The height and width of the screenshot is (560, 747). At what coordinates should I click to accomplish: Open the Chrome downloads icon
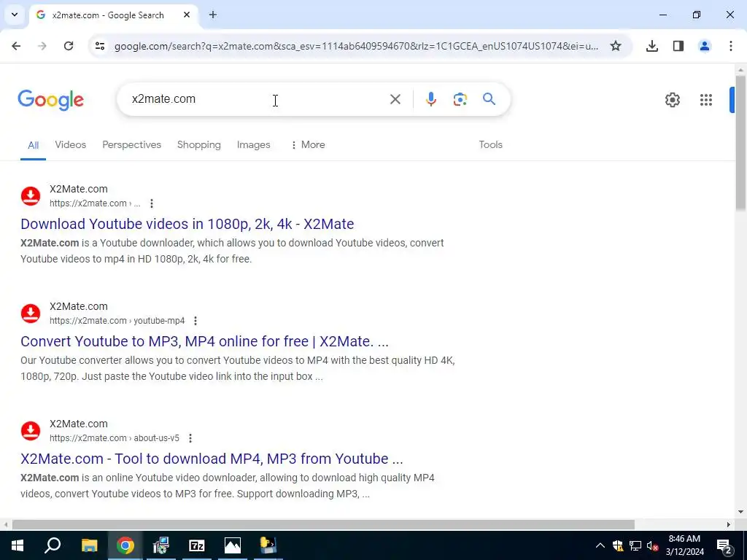point(652,46)
